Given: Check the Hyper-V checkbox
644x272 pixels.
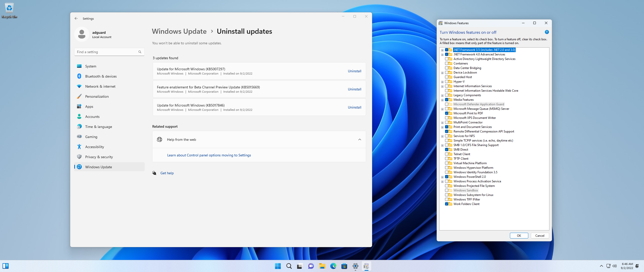Looking at the screenshot, I should tap(447, 82).
